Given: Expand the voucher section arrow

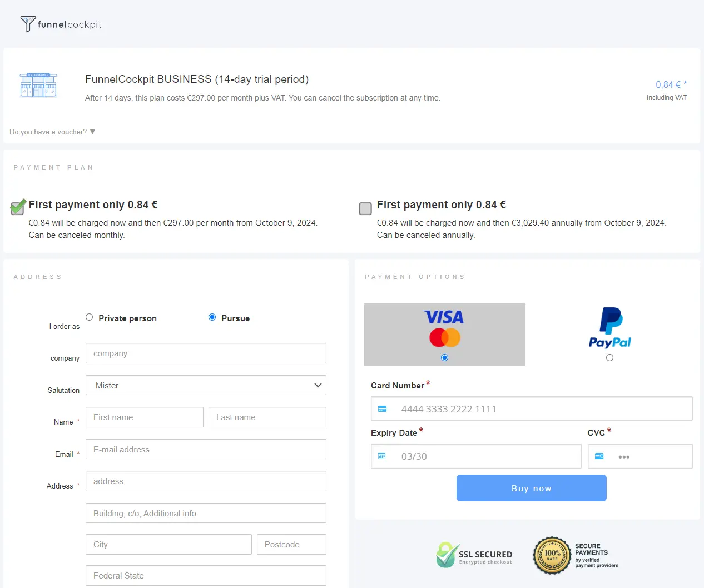Looking at the screenshot, I should [92, 132].
